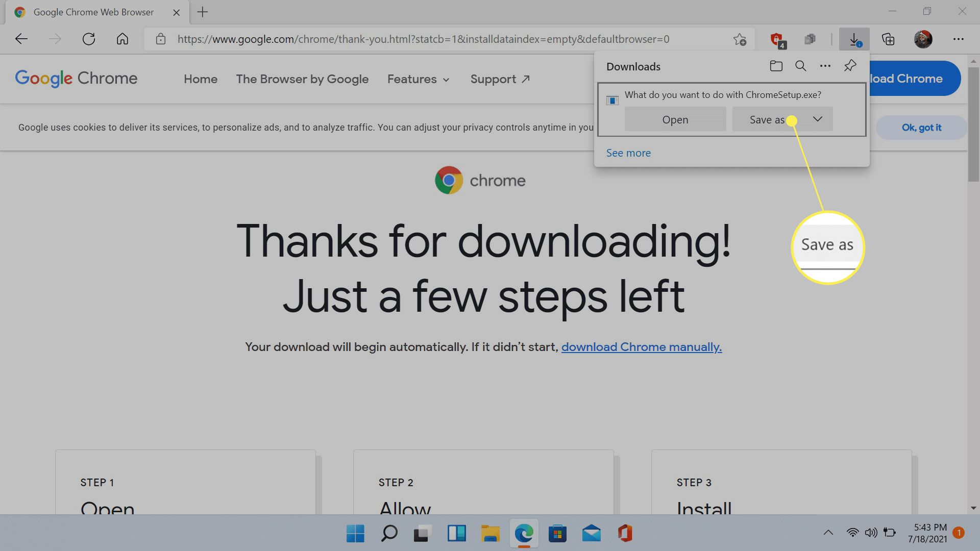Pin the Downloads panel
Image resolution: width=980 pixels, height=551 pixels.
pos(850,66)
